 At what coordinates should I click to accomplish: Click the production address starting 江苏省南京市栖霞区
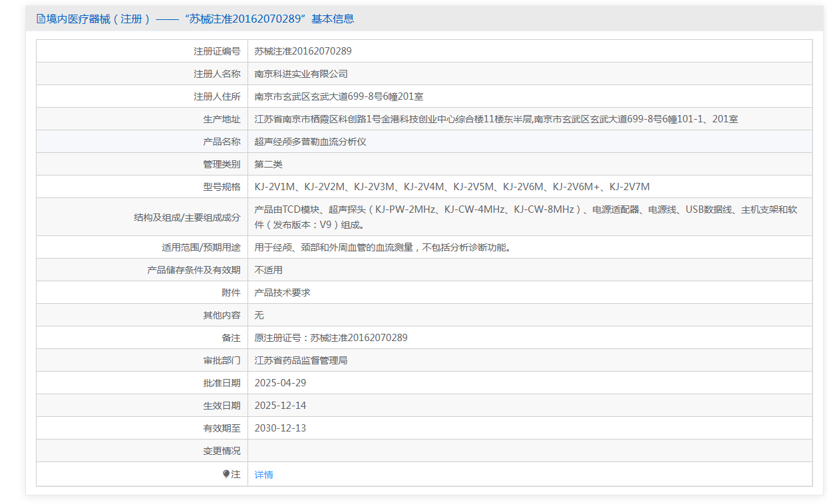pyautogui.click(x=496, y=119)
